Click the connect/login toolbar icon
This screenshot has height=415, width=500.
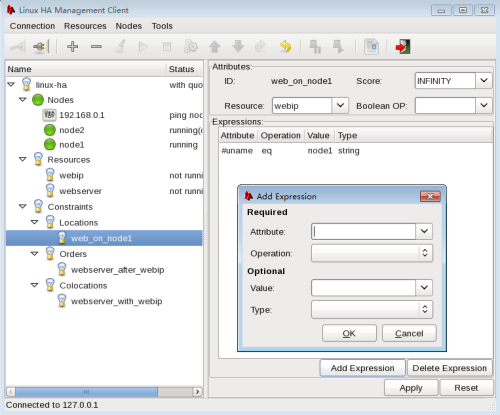coord(18,47)
